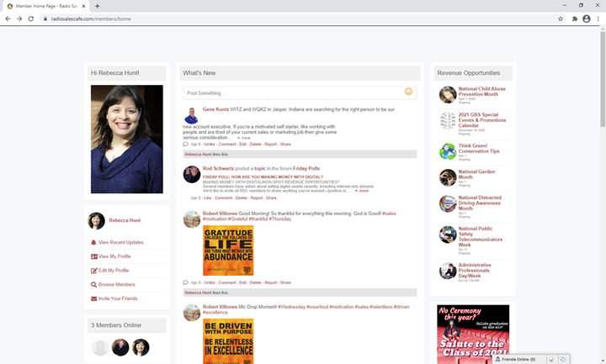Click Rebecca Hunt's small avatar under 3 Members Online
This screenshot has width=606, height=364.
[x=141, y=347]
